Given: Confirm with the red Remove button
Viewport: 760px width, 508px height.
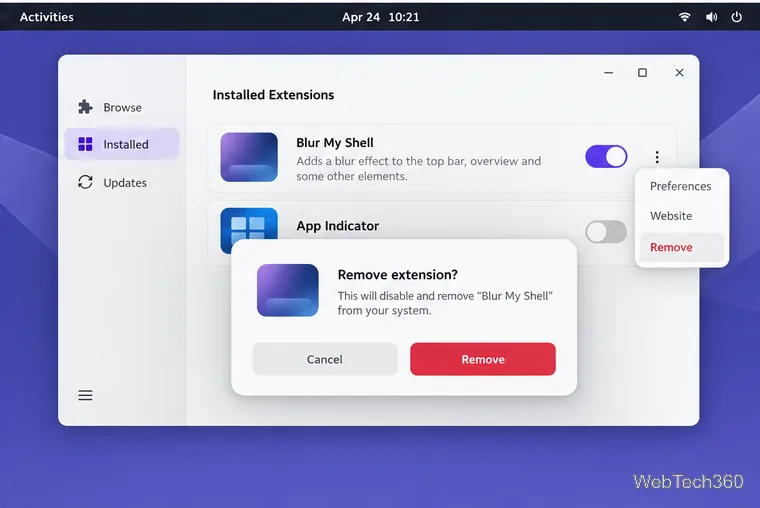Looking at the screenshot, I should tap(483, 359).
